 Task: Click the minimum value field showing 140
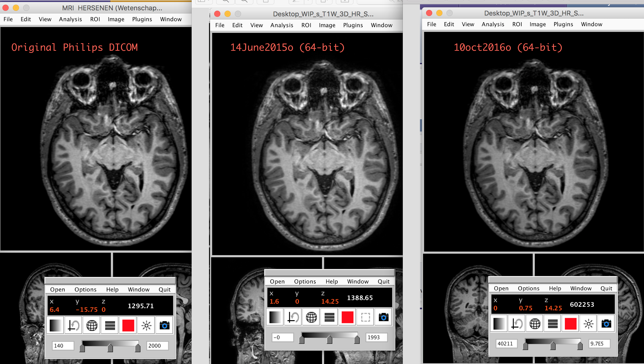[62, 345]
